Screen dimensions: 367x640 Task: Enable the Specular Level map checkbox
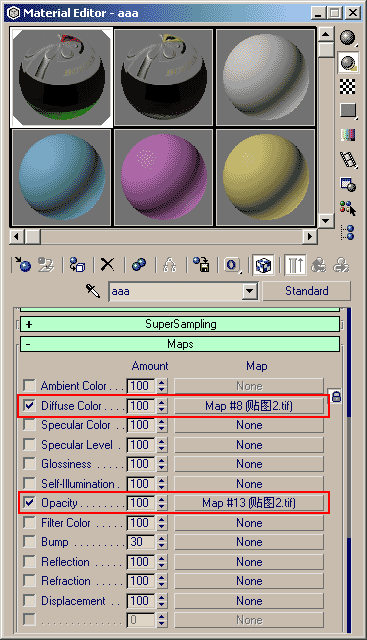(x=29, y=444)
